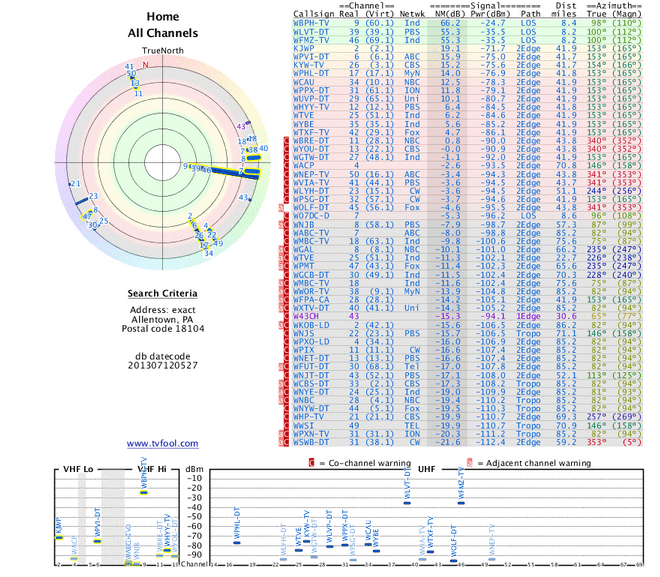The image size is (660, 577).
Task: Click the Search Criteria heading
Action: pyautogui.click(x=162, y=293)
